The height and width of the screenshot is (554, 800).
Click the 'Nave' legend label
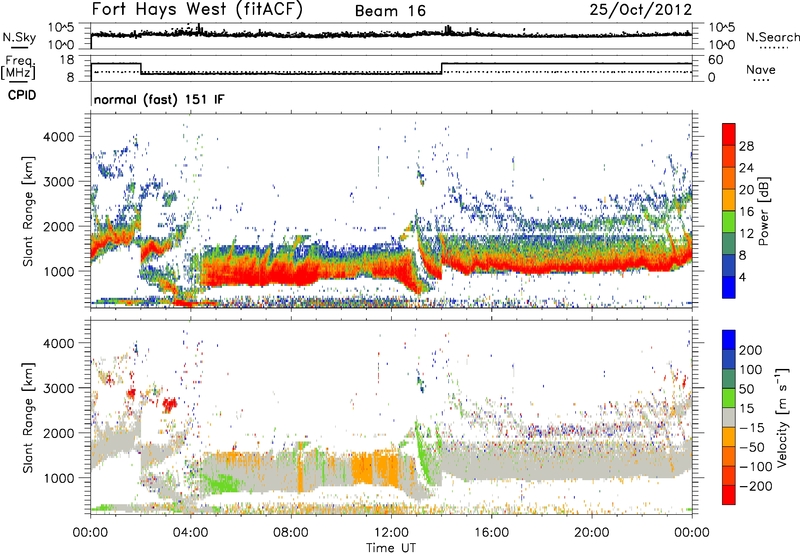coord(761,69)
